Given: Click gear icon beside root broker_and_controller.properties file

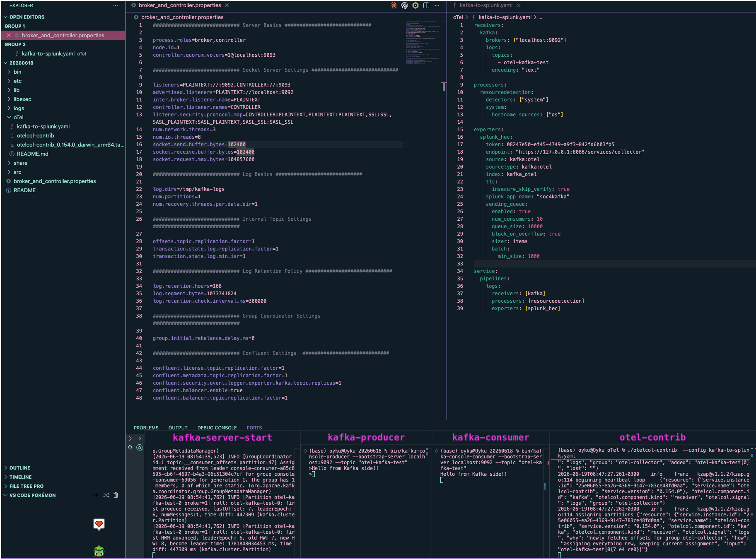Looking at the screenshot, I should [9, 181].
